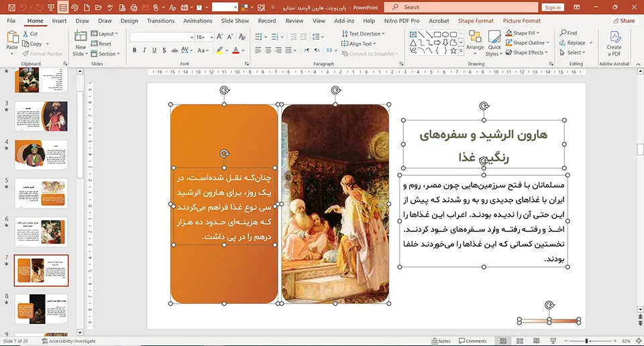Switch to the Insert tab
Screen dimensions: 644x346
pos(59,21)
